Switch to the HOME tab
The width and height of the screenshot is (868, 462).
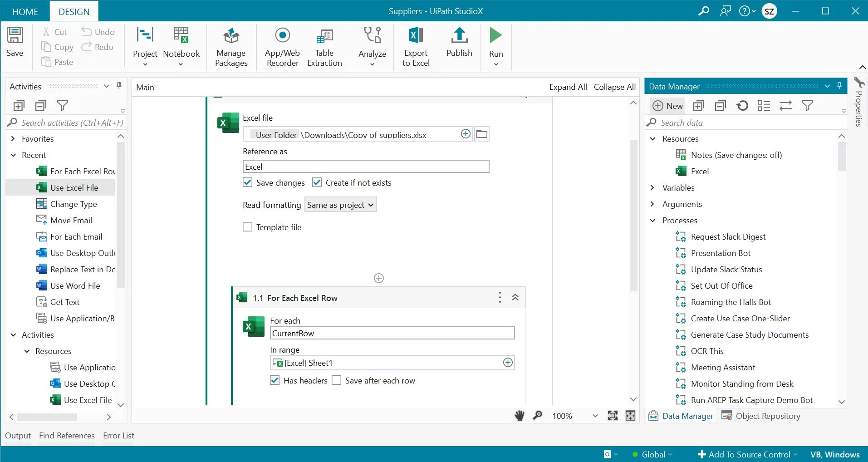pos(25,12)
